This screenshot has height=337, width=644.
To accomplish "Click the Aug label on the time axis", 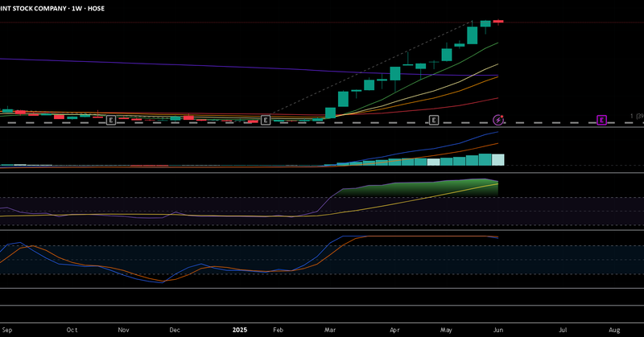I will click(614, 330).
